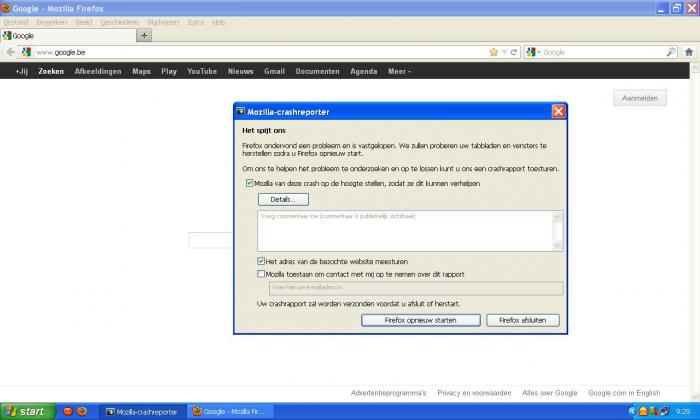This screenshot has height=420, width=700.
Task: Switch to Mozilla-crashreporter taskbar button
Action: click(142, 412)
